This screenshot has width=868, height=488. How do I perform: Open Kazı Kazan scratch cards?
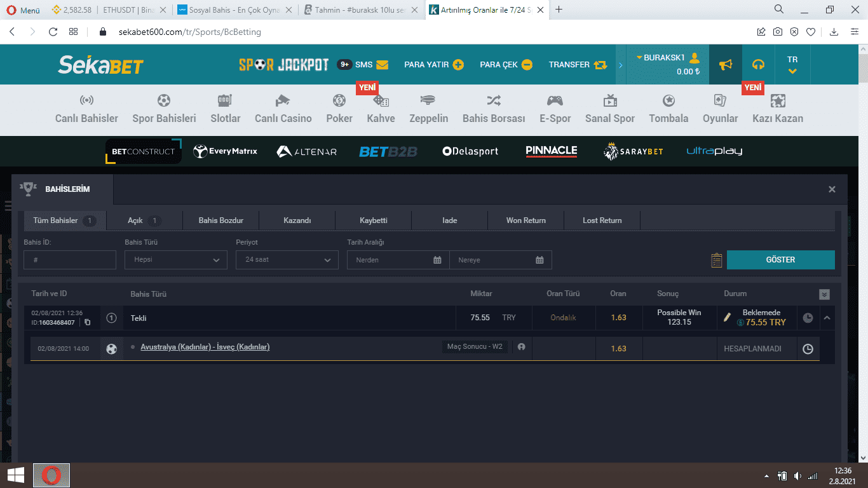pyautogui.click(x=778, y=109)
